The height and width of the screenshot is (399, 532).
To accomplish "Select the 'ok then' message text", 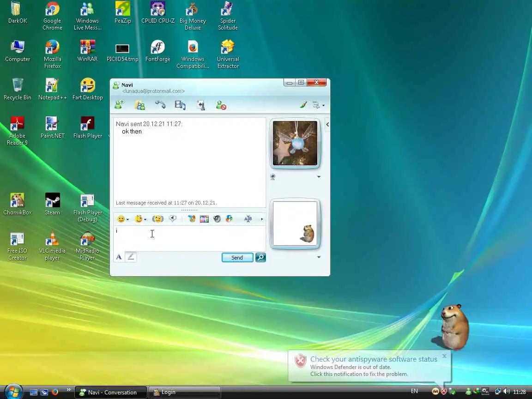I will (132, 132).
